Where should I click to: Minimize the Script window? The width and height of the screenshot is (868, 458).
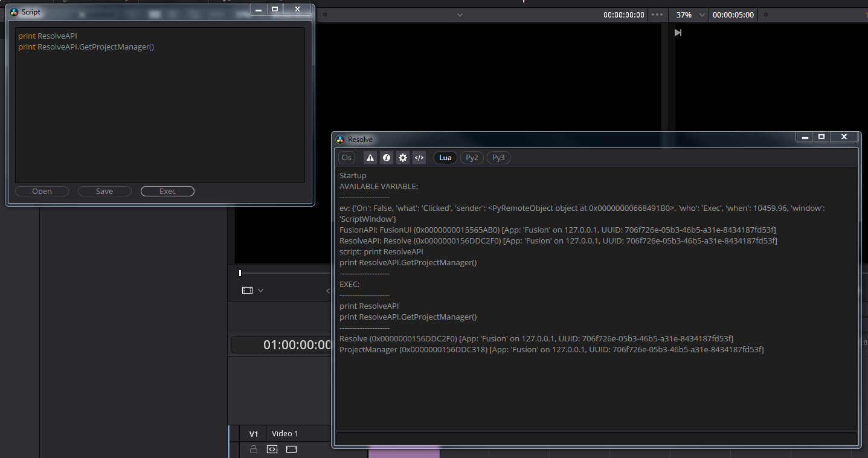pyautogui.click(x=259, y=9)
